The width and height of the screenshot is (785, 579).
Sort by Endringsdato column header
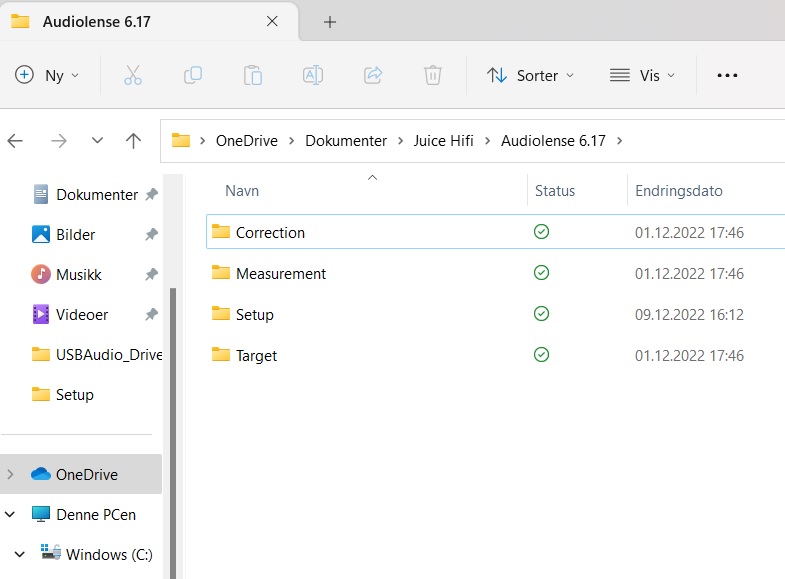coord(679,191)
